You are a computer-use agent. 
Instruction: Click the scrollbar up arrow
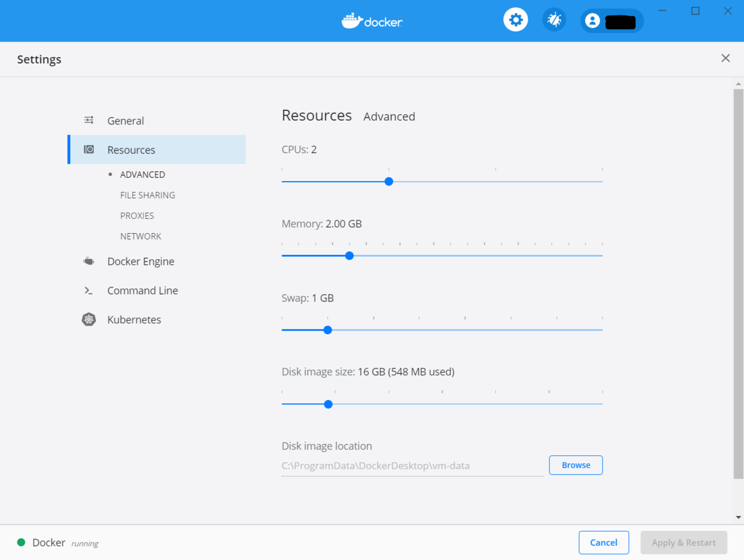[x=738, y=83]
